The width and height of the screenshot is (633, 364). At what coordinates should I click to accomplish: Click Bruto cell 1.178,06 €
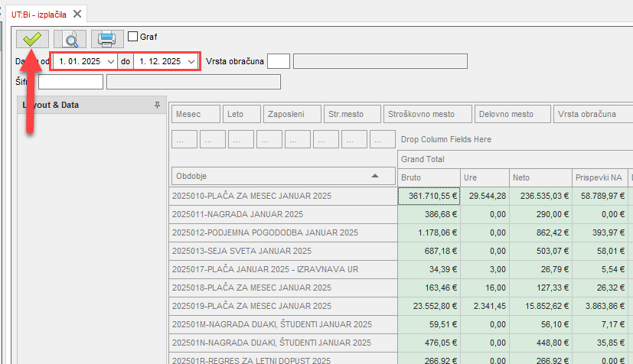[429, 232]
